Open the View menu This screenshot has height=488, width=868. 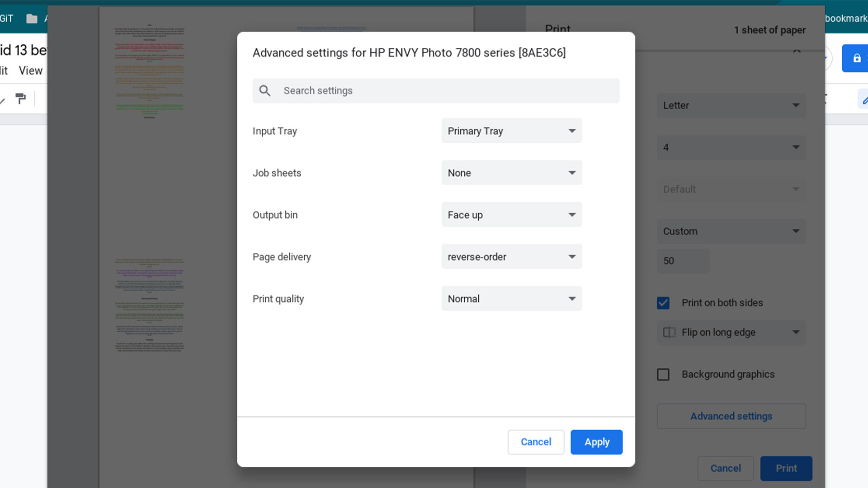[30, 71]
